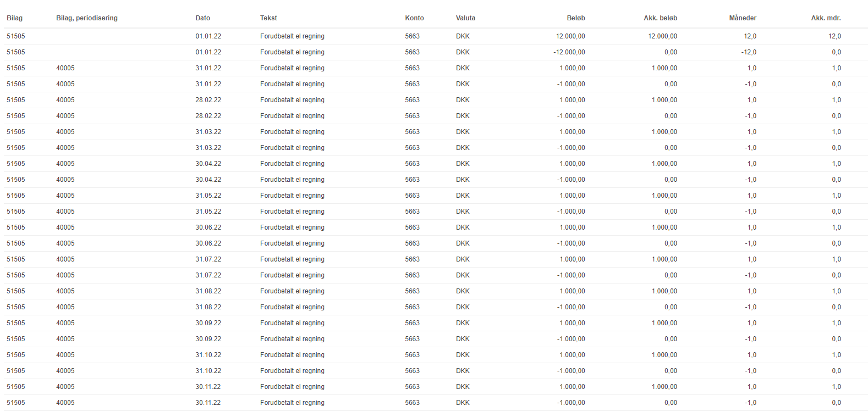Select the Konto column header

coord(414,18)
